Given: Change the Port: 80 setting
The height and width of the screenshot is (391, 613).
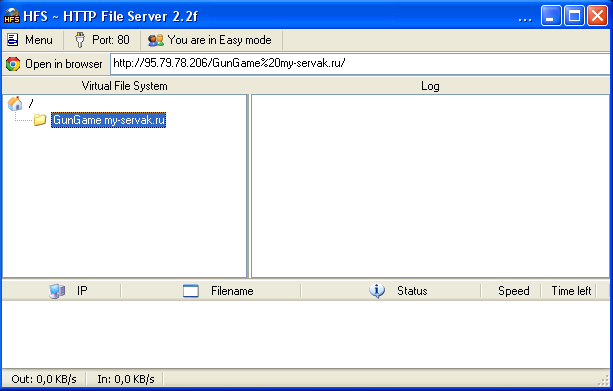Looking at the screenshot, I should click(102, 40).
